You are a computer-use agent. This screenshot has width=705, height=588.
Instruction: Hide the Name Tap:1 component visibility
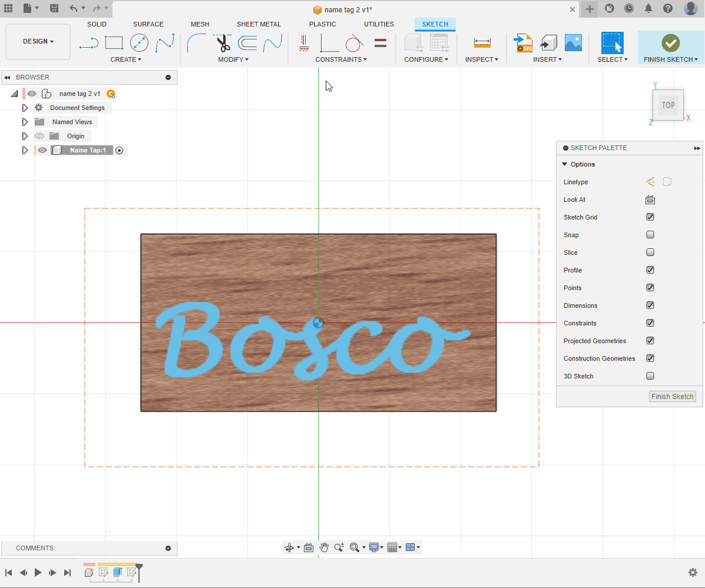(x=42, y=150)
